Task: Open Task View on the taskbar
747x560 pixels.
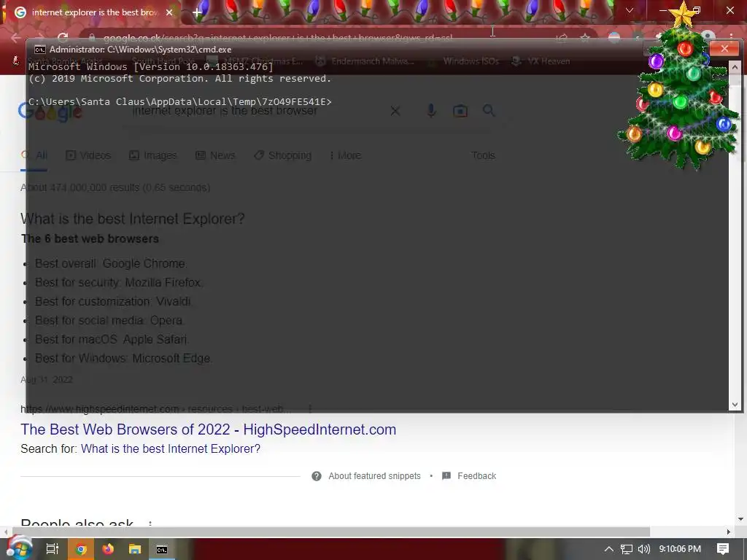Action: point(52,549)
